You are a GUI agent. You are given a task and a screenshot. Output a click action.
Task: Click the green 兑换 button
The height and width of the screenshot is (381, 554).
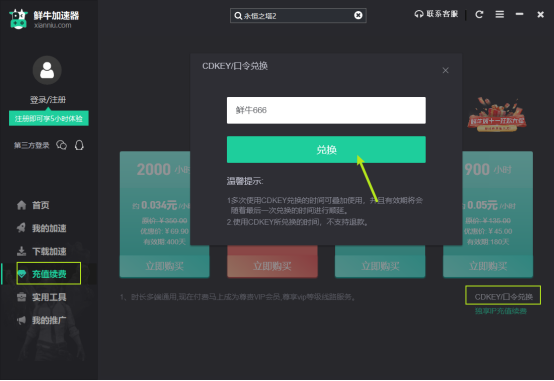pyautogui.click(x=326, y=150)
